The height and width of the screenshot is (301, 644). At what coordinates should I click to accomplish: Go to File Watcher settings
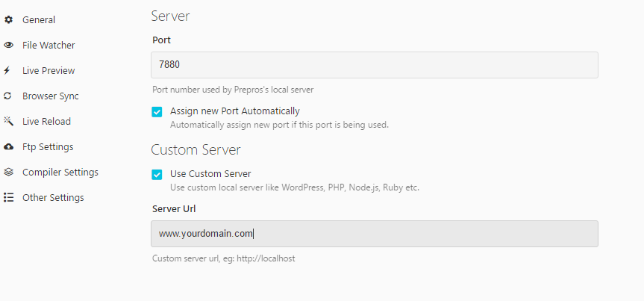click(x=49, y=46)
